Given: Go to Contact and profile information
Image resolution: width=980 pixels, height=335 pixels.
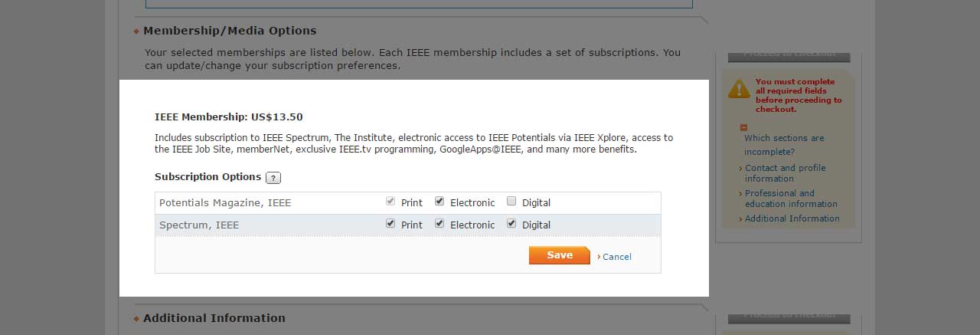Looking at the screenshot, I should coord(785,173).
